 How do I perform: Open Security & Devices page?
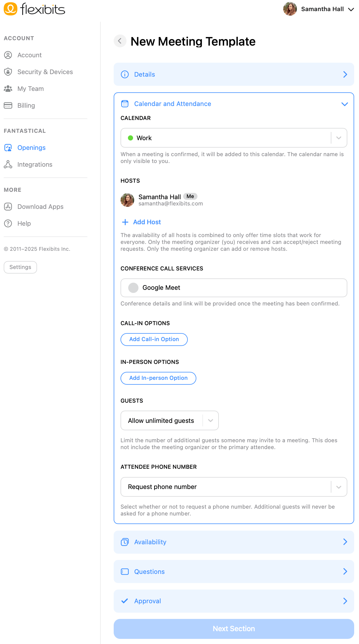click(46, 72)
